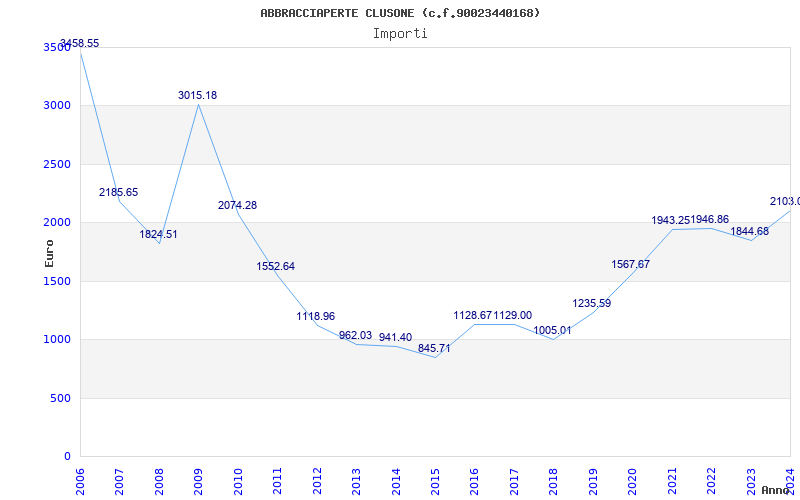Image resolution: width=800 pixels, height=500 pixels.
Task: Click the x-axis year label 2020
Action: click(633, 482)
